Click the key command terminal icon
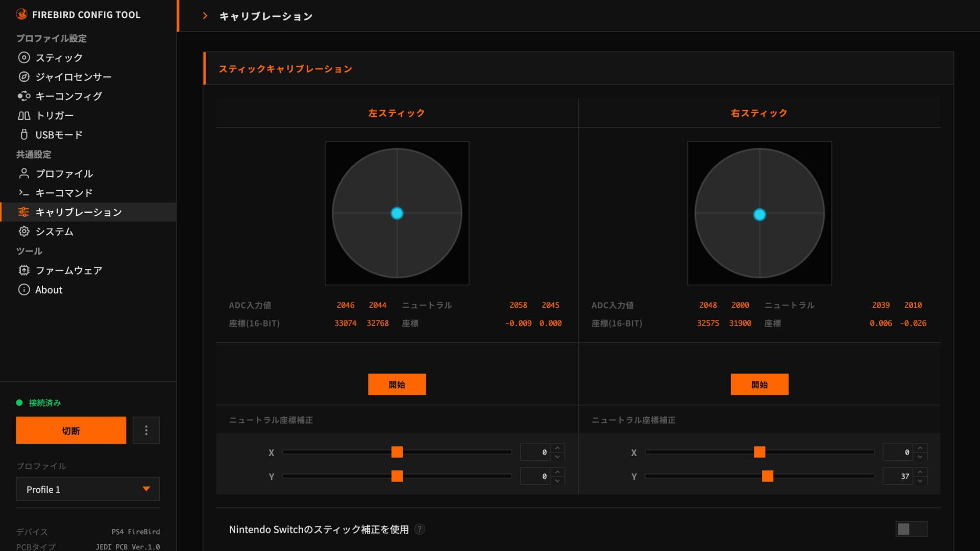The height and width of the screenshot is (551, 980). click(x=24, y=193)
